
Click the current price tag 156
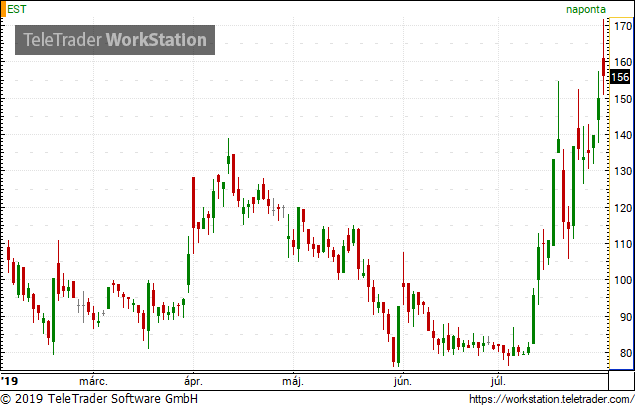pyautogui.click(x=620, y=77)
